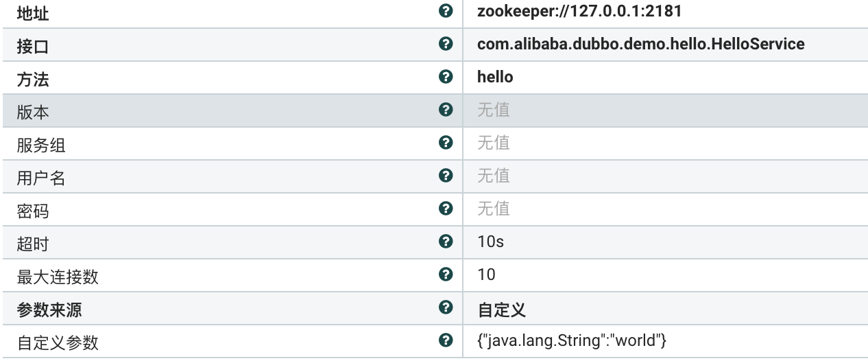Click the HelloService interface value

[x=640, y=45]
